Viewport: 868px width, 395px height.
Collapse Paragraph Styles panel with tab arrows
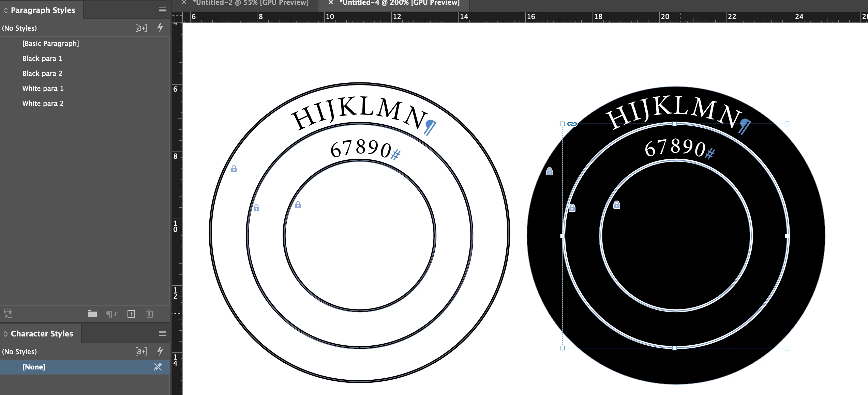pos(6,10)
